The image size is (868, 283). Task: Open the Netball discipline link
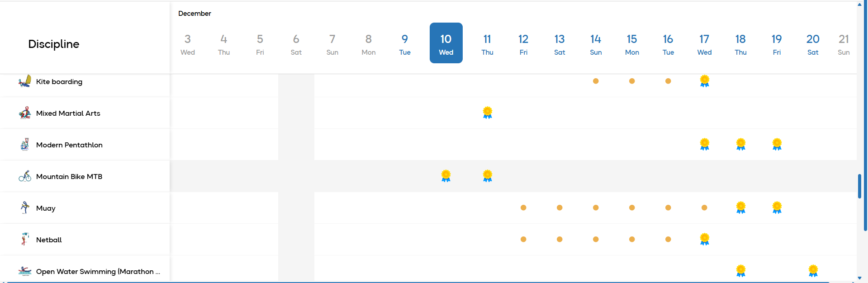(49, 240)
